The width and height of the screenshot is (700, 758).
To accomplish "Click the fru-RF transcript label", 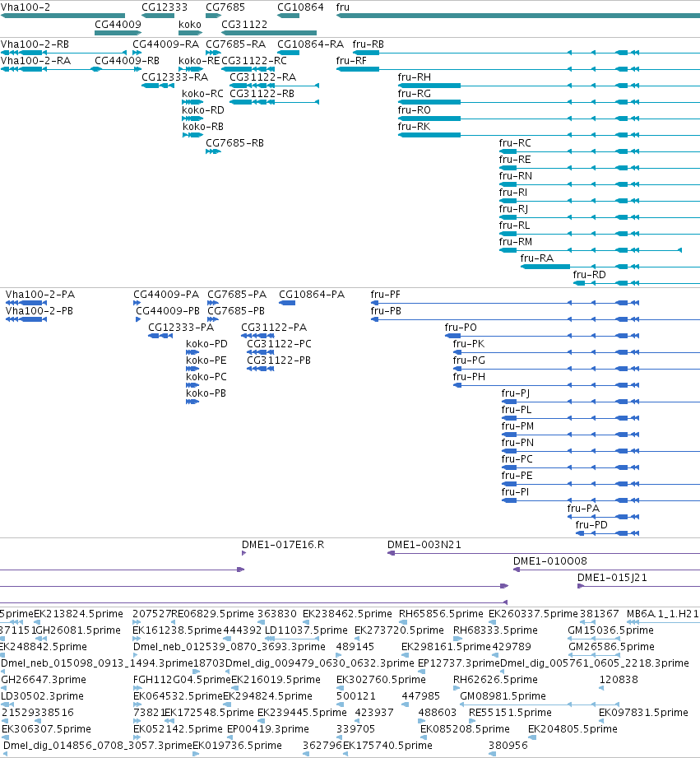I will [x=351, y=60].
